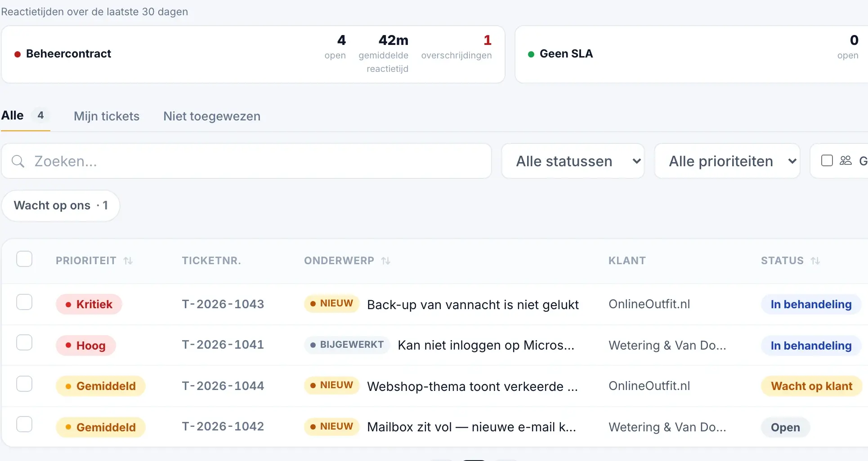Viewport: 868px width, 461px height.
Task: Click ticket number T-2026-1041
Action: coord(223,345)
